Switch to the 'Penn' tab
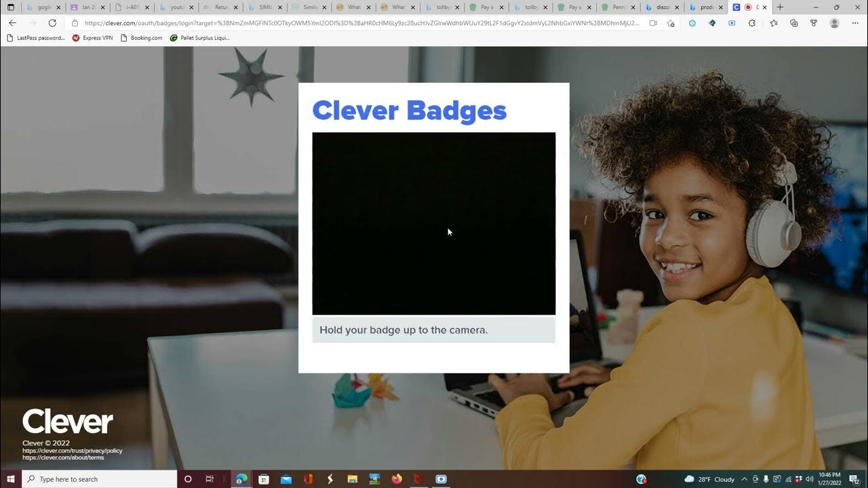Image resolution: width=868 pixels, height=488 pixels. point(618,7)
